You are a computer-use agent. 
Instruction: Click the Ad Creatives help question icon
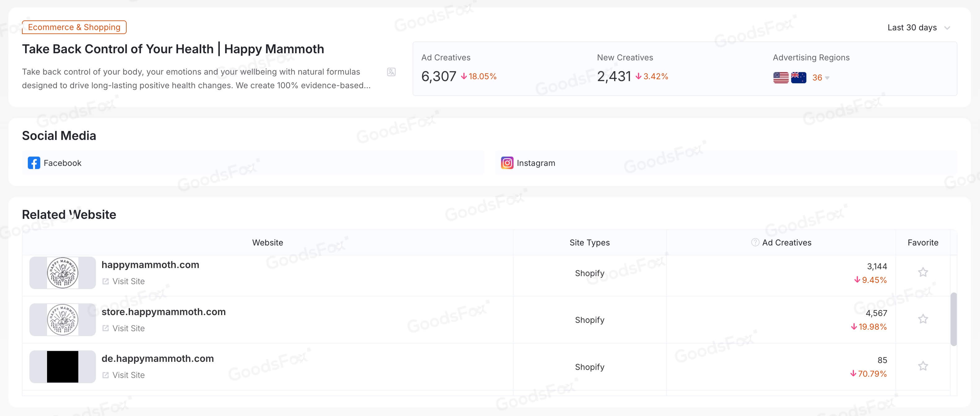click(x=755, y=242)
